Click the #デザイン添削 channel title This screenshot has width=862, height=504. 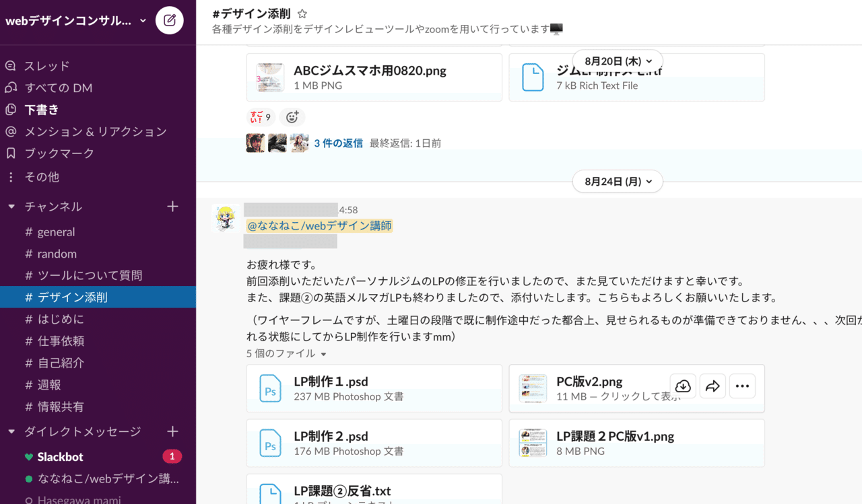(x=251, y=13)
